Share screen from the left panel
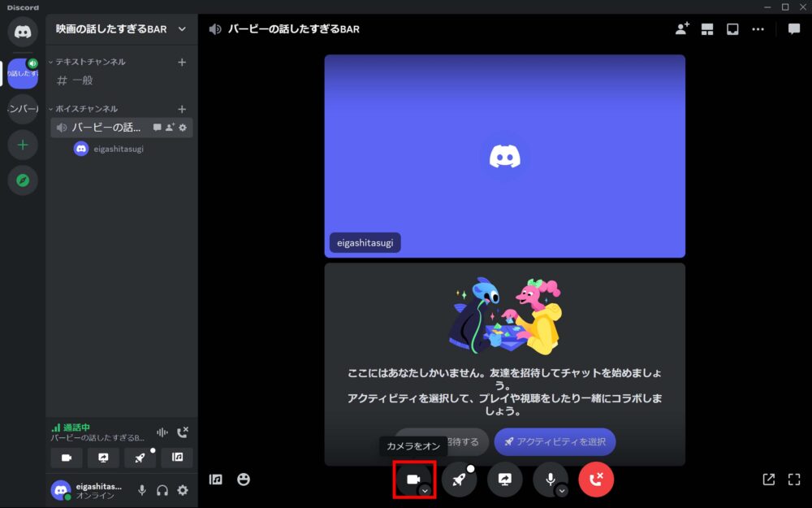The width and height of the screenshot is (812, 508). (103, 458)
